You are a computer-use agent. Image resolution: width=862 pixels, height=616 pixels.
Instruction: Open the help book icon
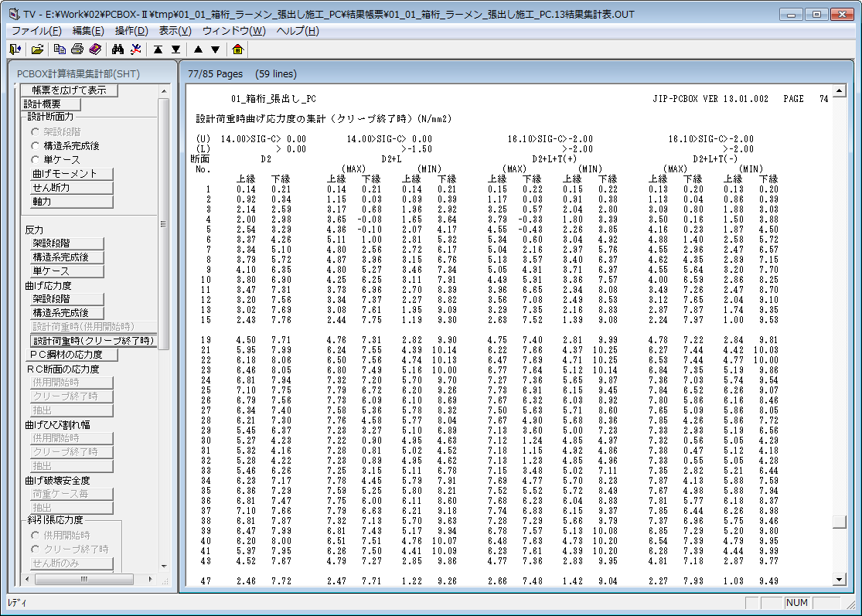point(94,49)
